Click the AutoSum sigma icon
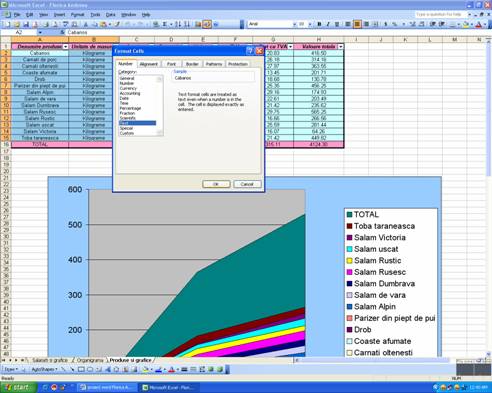Image resolution: width=492 pixels, height=393 pixels. pyautogui.click(x=164, y=24)
